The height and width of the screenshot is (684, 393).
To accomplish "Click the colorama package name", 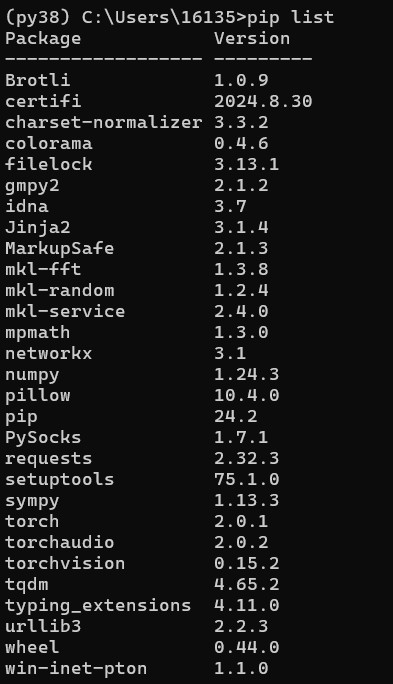I will pos(48,143).
